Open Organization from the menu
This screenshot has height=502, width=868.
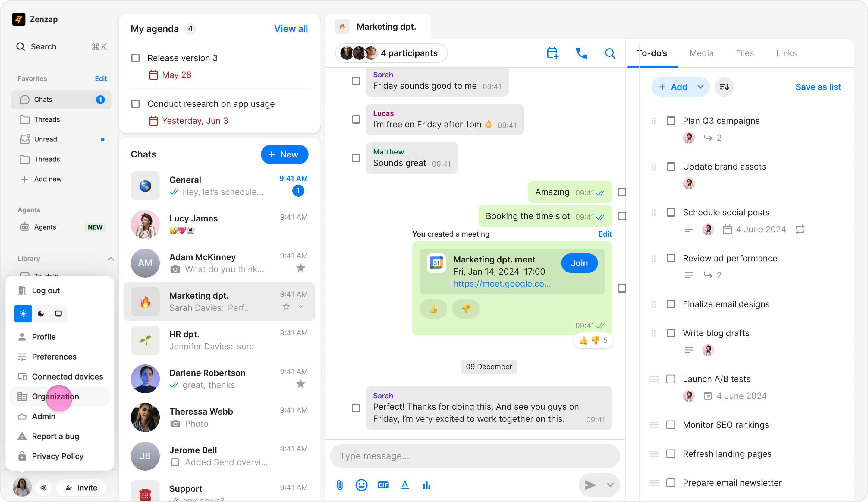[x=60, y=396]
